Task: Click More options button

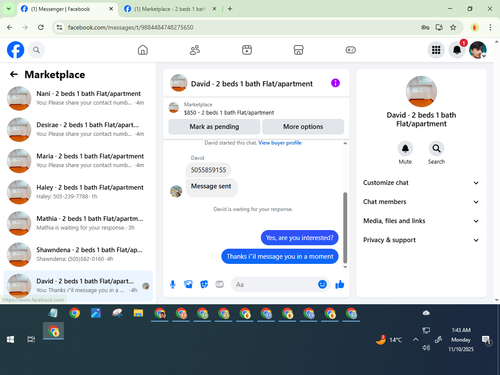Action: click(303, 127)
